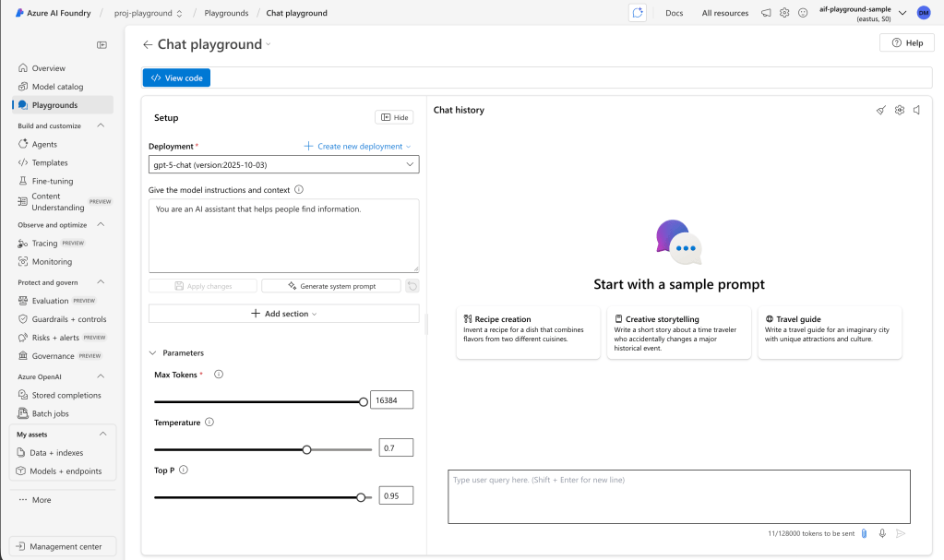Click the read-aloud speaker icon
This screenshot has width=944, height=560.
916,110
